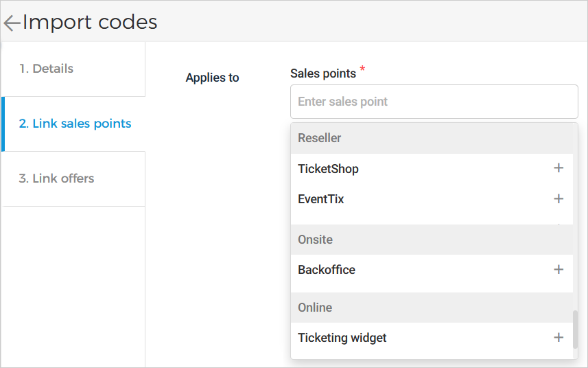Select the Backoffice option name
The width and height of the screenshot is (588, 368).
point(327,270)
